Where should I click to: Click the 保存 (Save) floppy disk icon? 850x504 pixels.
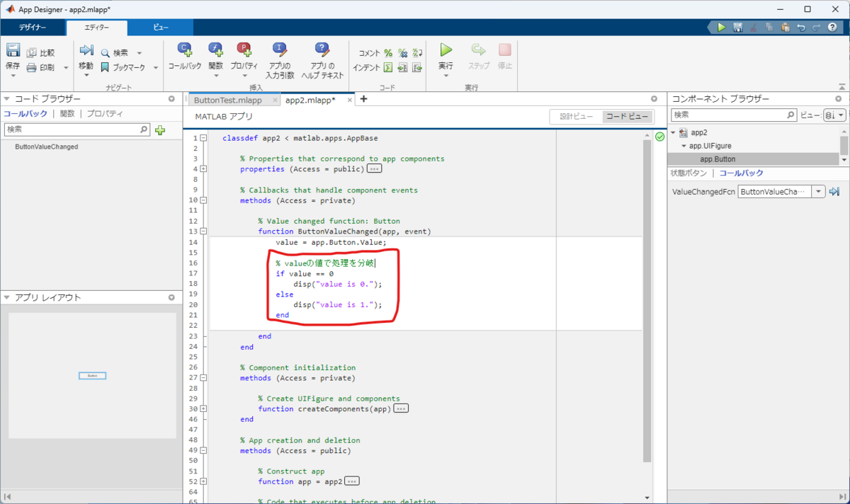click(x=13, y=50)
